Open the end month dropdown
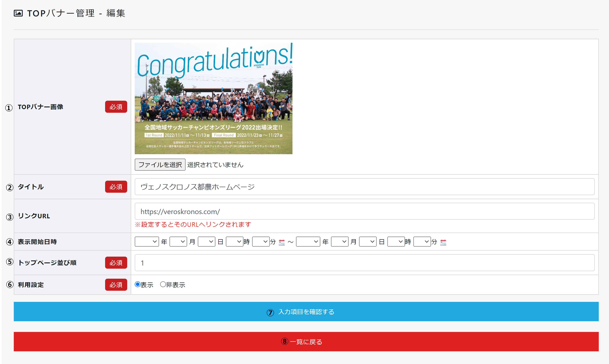The width and height of the screenshot is (609, 364). 339,242
